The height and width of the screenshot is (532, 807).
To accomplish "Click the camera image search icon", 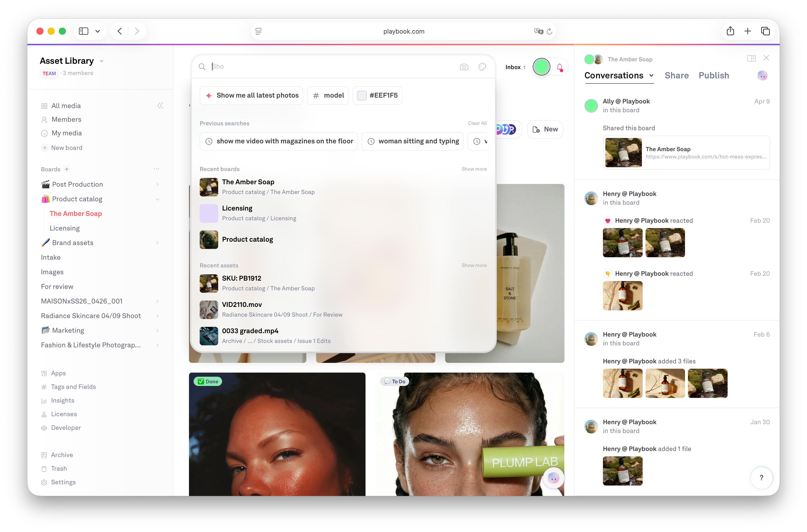I will point(464,67).
